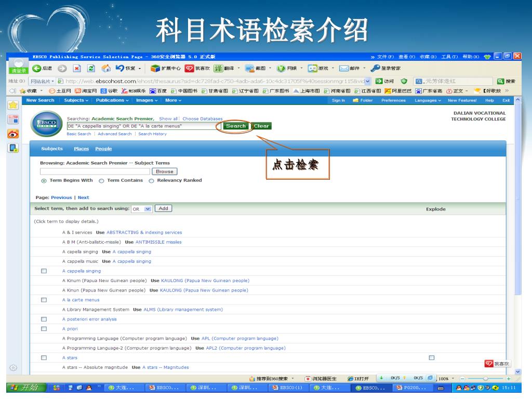Open the EBSCO (1) taskbar item
Image resolution: width=532 pixels, height=399 pixels.
[x=287, y=388]
